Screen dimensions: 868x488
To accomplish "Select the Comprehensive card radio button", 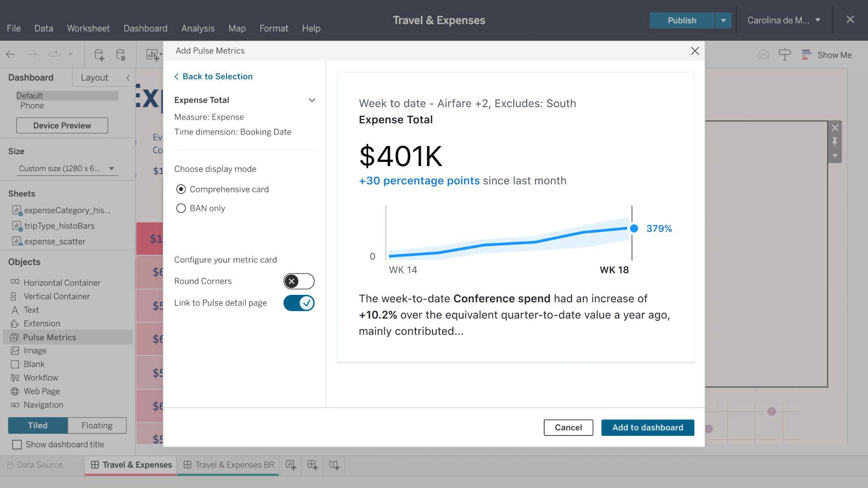I will click(181, 189).
